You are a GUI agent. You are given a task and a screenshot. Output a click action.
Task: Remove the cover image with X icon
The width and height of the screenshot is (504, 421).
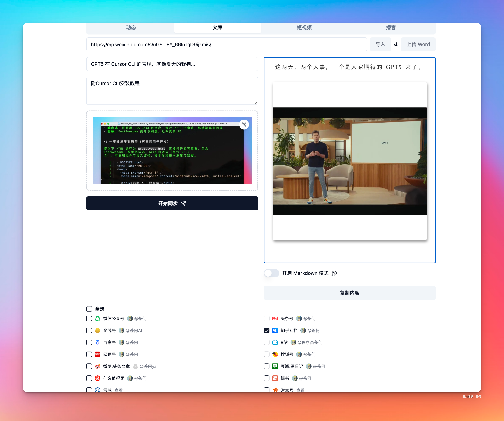click(x=244, y=124)
